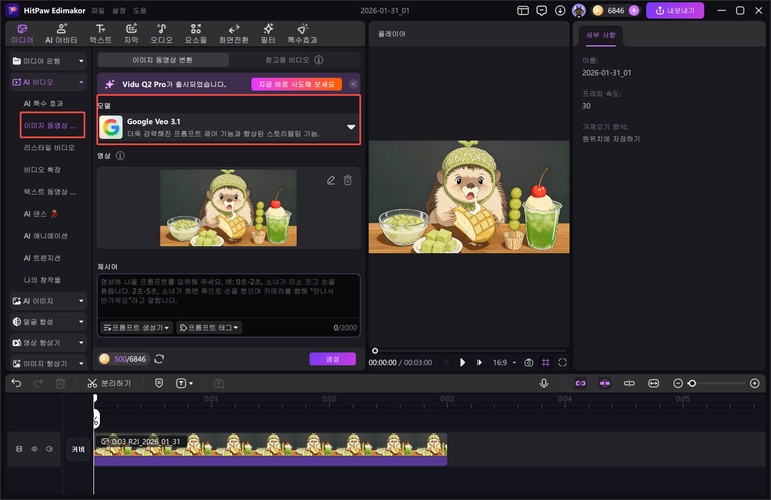Click the timeline zoom slider handle
The image size is (771, 500).
point(692,383)
